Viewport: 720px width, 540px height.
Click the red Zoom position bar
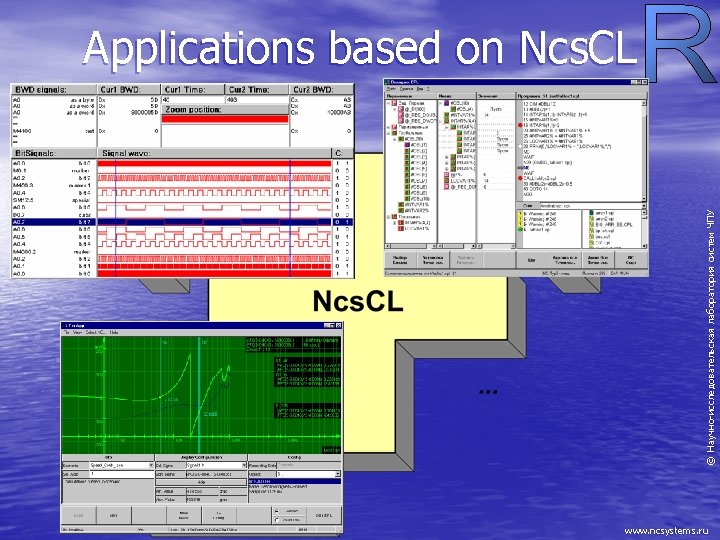coord(225,119)
